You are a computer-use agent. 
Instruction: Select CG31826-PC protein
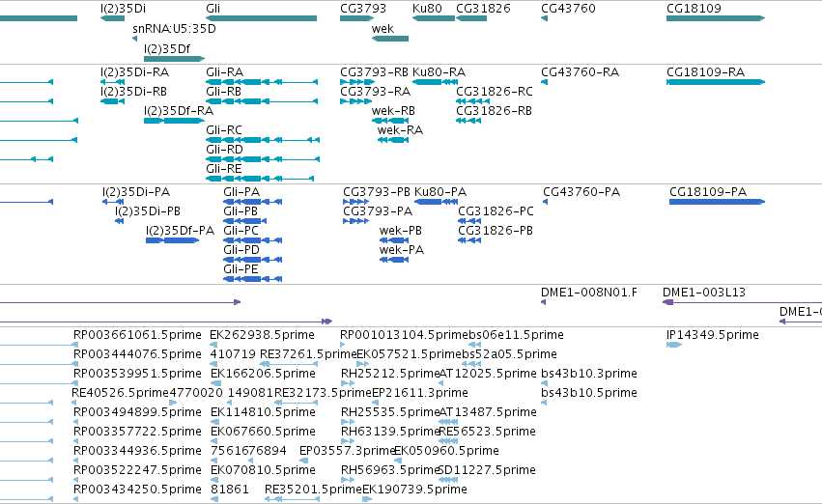(496, 211)
